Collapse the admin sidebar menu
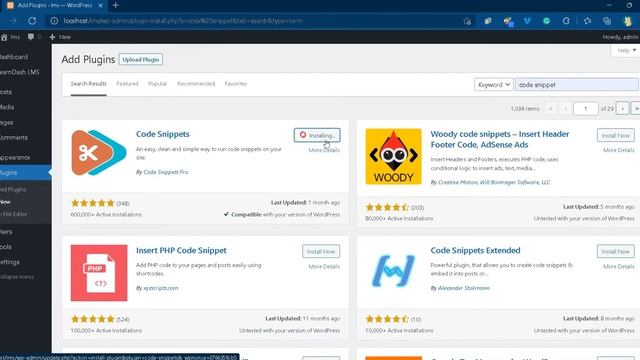The height and width of the screenshot is (360, 640). (x=17, y=277)
